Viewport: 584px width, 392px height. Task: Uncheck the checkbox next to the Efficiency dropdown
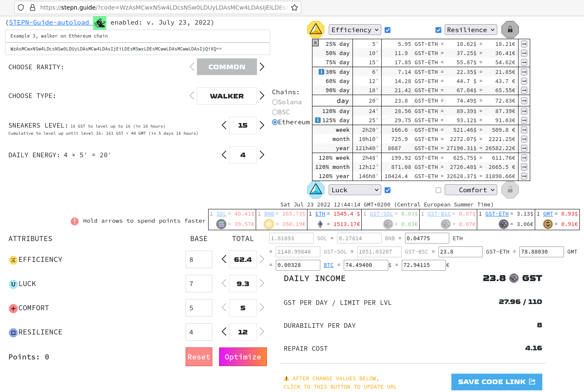pyautogui.click(x=388, y=30)
